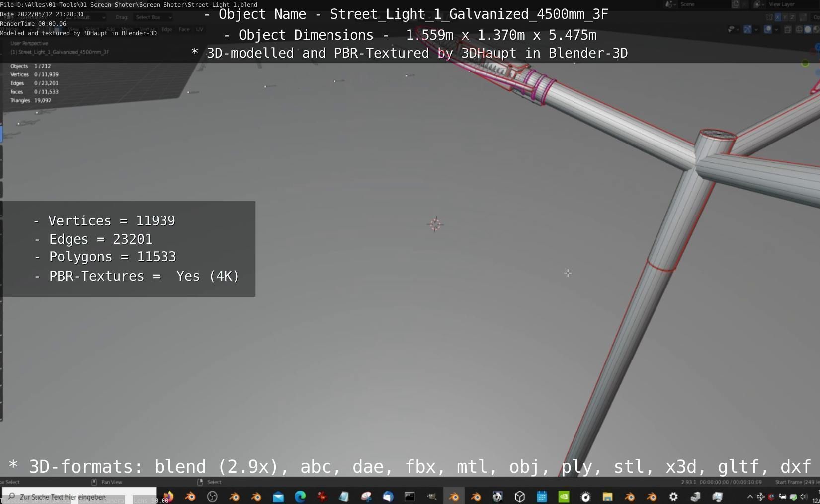
Task: Switch to solid shading mode
Action: coord(808,29)
